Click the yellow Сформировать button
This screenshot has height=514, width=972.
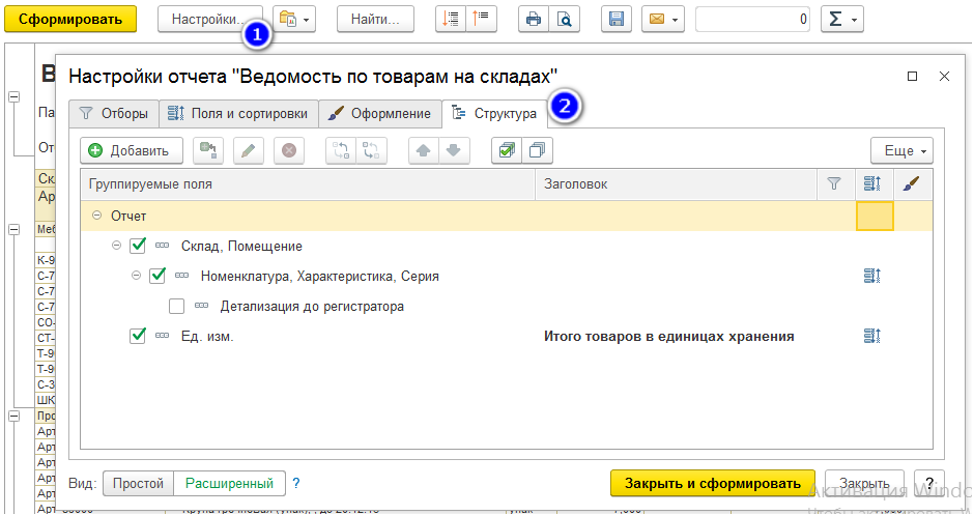pyautogui.click(x=70, y=19)
